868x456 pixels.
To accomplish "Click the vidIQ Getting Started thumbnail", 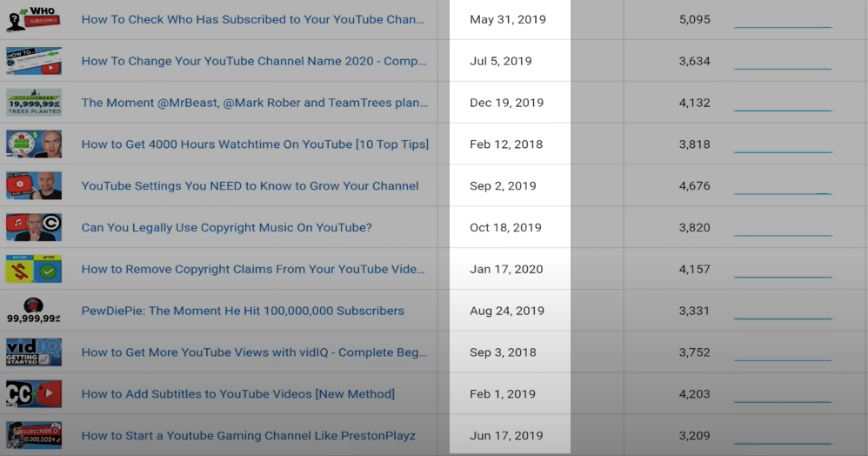I will coord(34,352).
